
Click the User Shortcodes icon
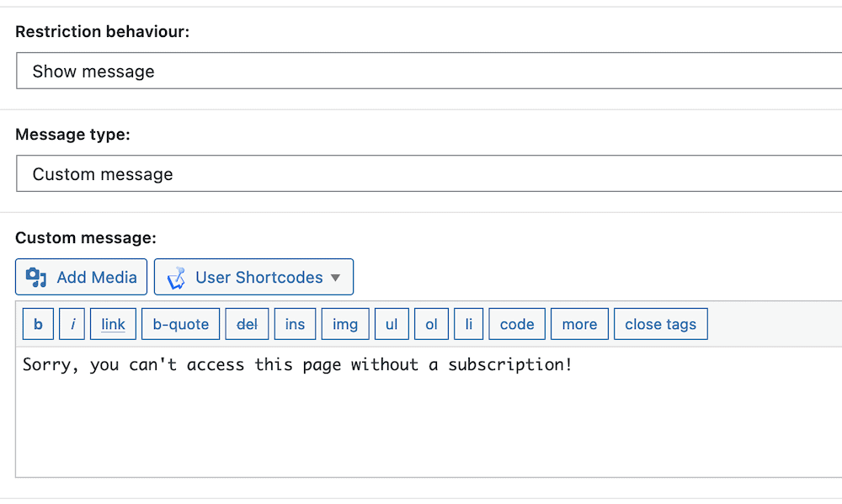(176, 278)
